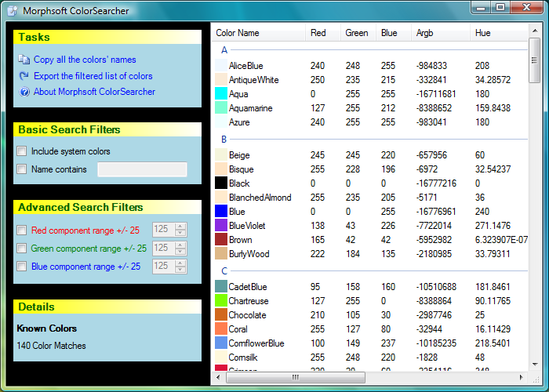Select the BlanchedAlmond row name
Image resolution: width=549 pixels, height=392 pixels.
(x=260, y=198)
